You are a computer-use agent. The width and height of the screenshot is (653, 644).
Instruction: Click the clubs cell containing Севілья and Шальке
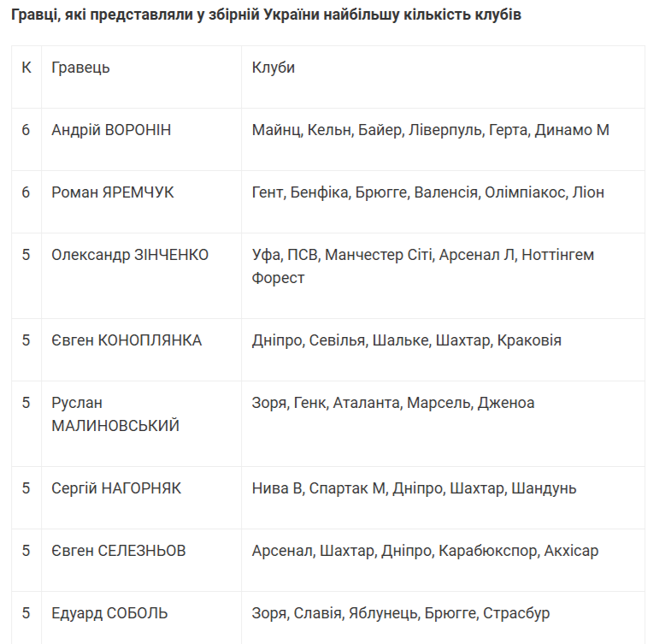pyautogui.click(x=407, y=340)
